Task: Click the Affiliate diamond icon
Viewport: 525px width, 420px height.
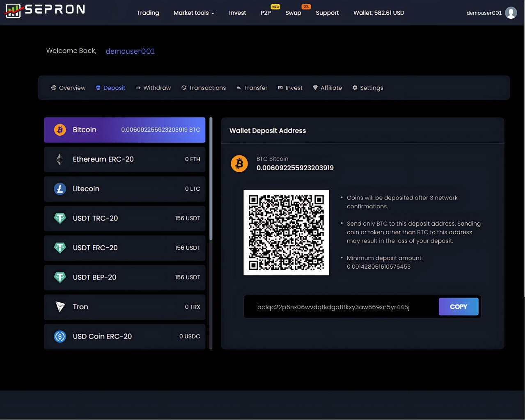Action: (x=315, y=88)
